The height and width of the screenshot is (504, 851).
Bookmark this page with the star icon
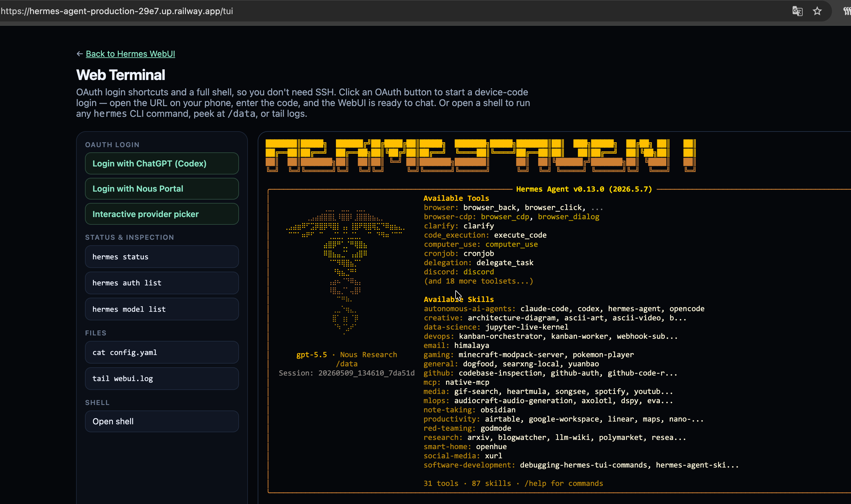[817, 11]
